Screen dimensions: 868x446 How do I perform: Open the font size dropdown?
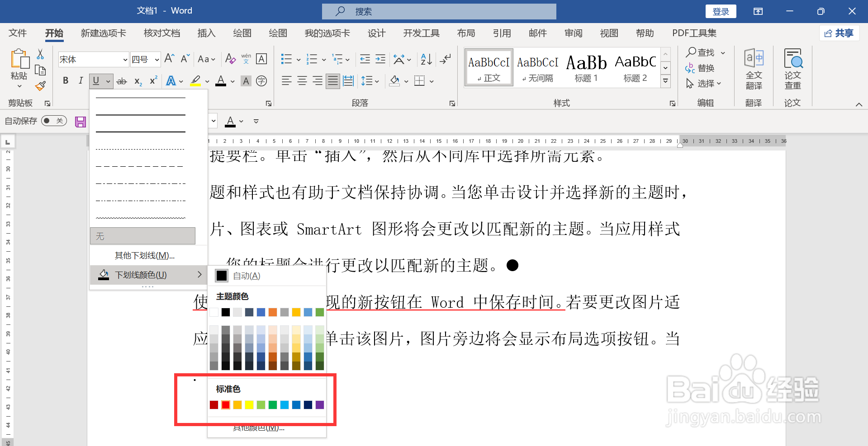[157, 59]
